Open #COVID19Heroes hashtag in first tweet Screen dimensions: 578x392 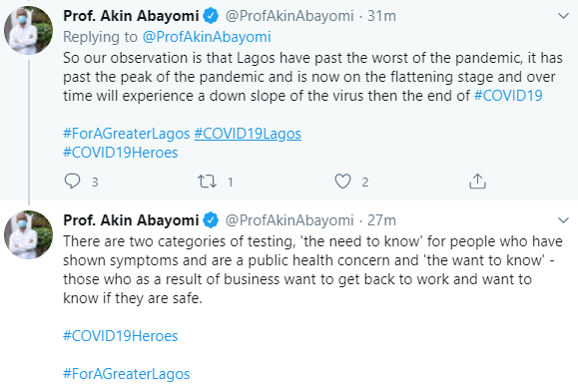tap(121, 153)
